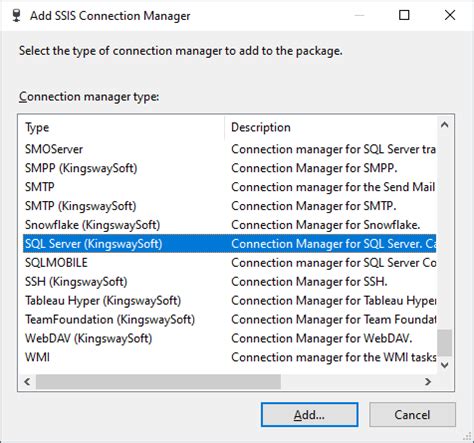Viewport: 474px width, 443px height.
Task: Click the Description column header
Action: tap(331, 127)
